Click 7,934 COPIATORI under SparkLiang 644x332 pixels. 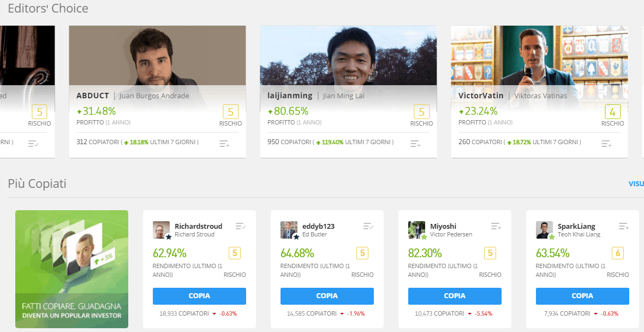(567, 313)
